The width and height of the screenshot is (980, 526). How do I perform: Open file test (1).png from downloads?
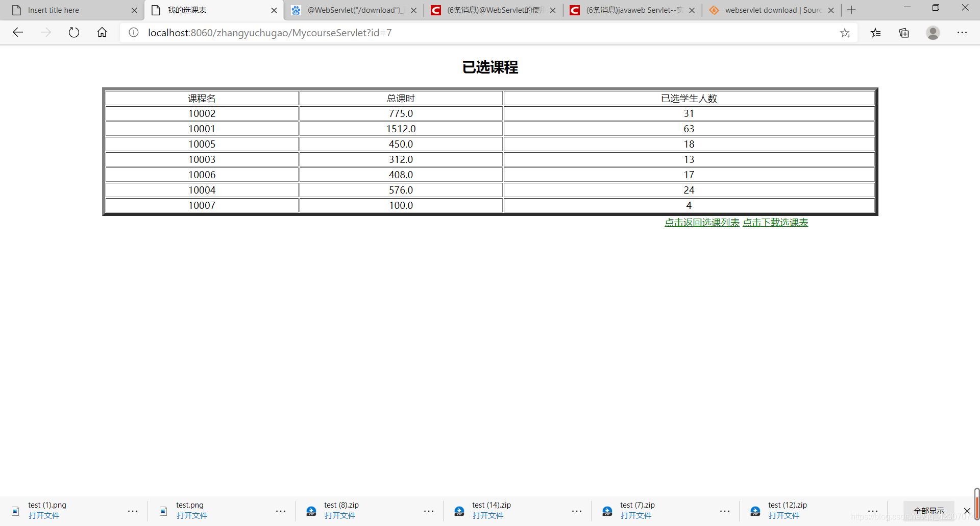coord(44,516)
